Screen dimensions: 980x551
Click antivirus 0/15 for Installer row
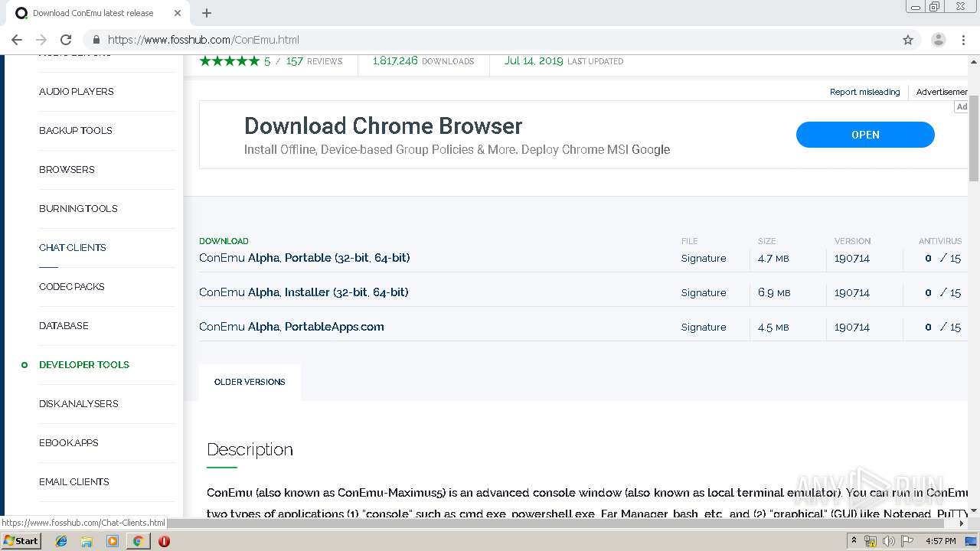(942, 293)
